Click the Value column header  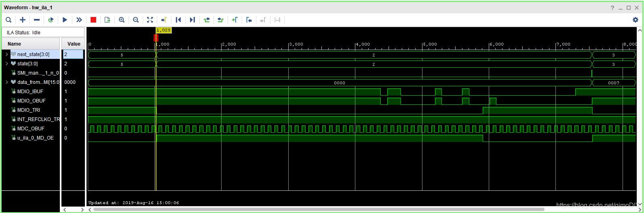(74, 44)
